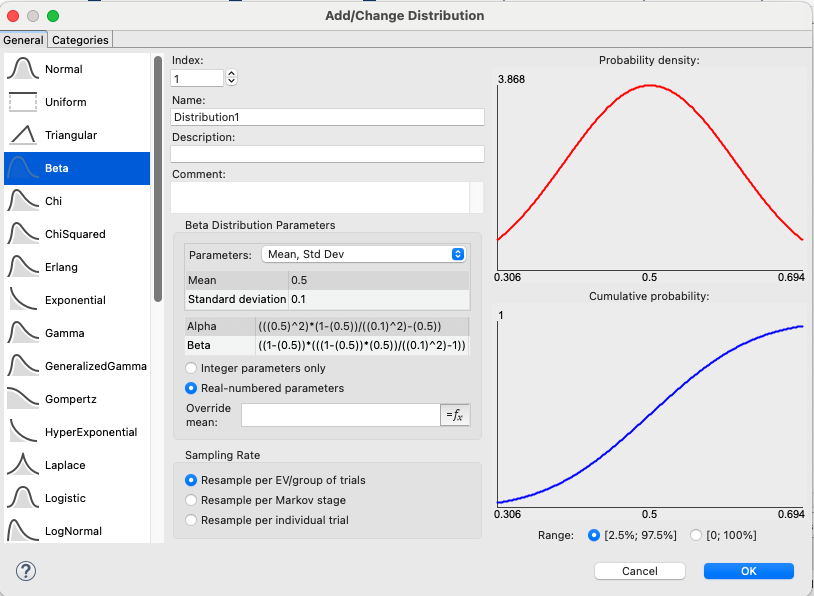The width and height of the screenshot is (814, 596).
Task: Choose the Uniform distribution icon
Action: (23, 103)
